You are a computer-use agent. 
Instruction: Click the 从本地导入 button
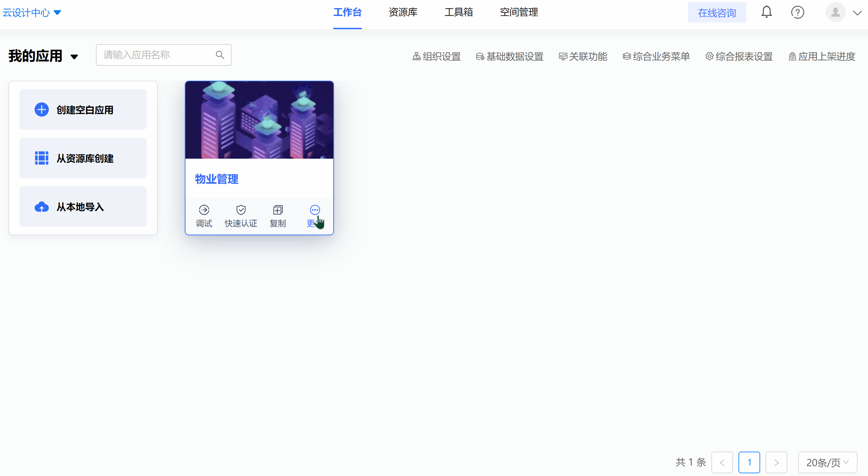[x=83, y=206]
